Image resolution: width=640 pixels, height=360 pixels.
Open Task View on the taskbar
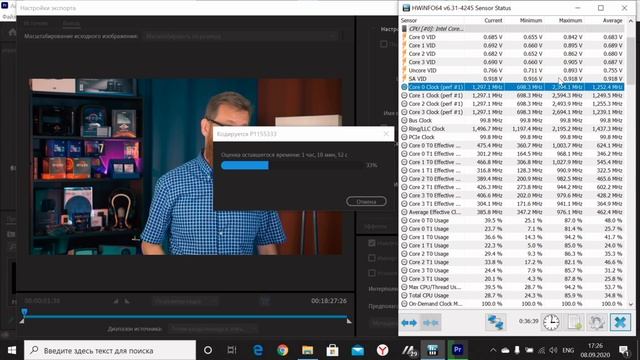tap(232, 350)
